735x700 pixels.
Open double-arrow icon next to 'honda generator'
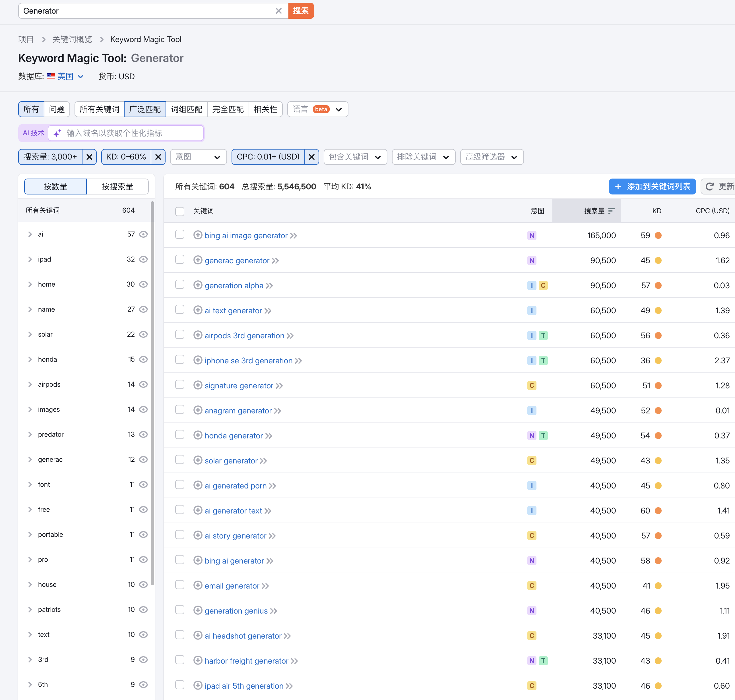(269, 436)
